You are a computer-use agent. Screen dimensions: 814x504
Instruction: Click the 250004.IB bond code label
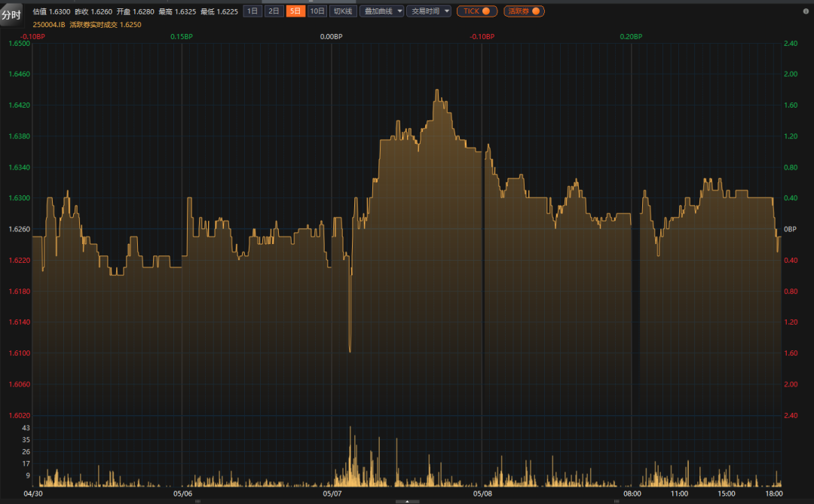point(49,25)
